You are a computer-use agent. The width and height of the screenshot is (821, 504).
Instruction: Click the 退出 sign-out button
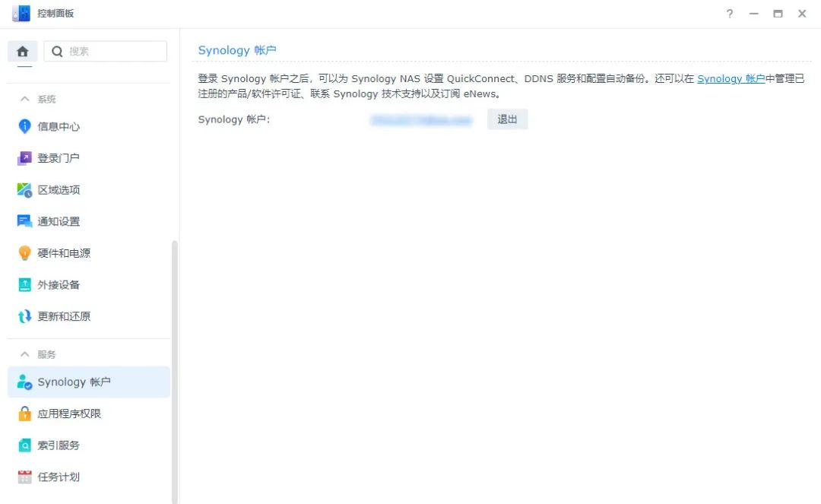click(x=507, y=119)
